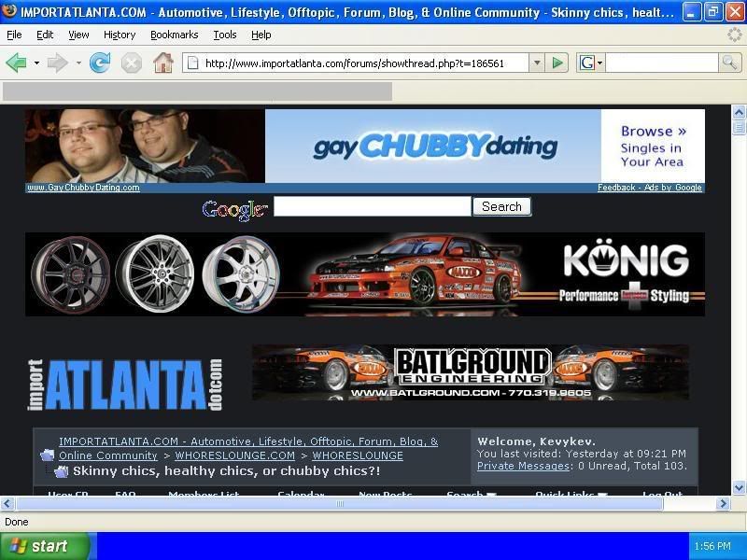Follow the WHORESLOUNGE.COM breadcrumb link
This screenshot has width=747, height=560.
(x=234, y=455)
